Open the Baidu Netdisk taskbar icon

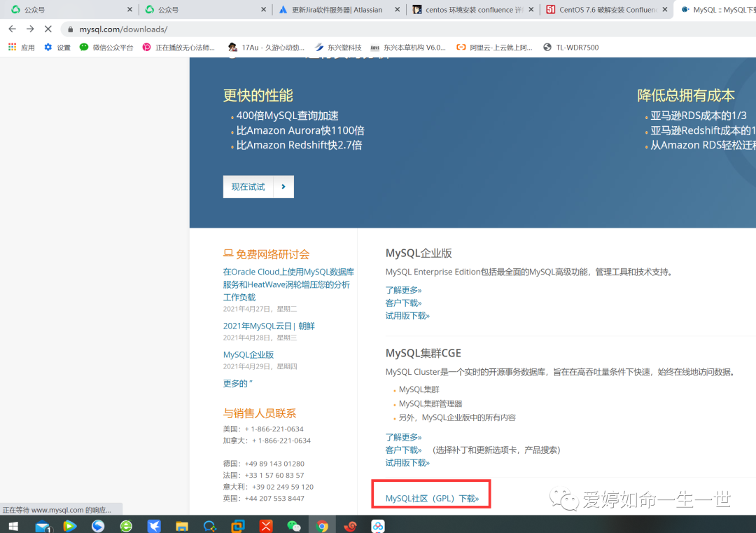(378, 526)
